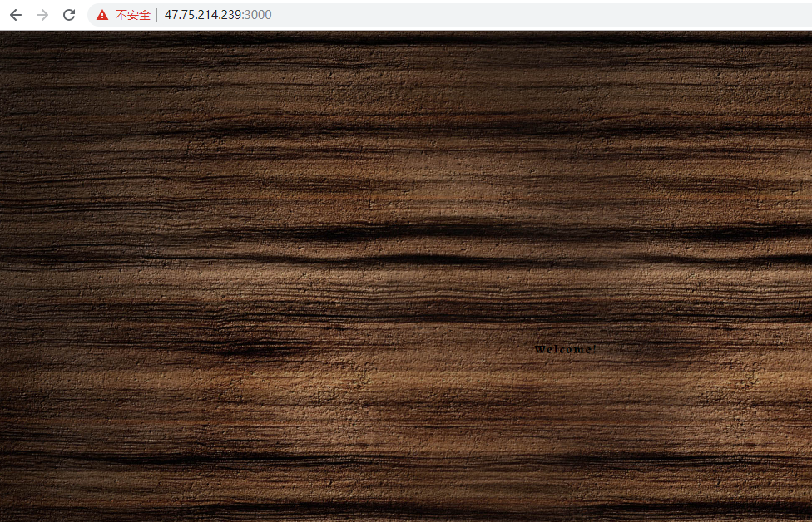Screen dimensions: 812x522
Task: Click the :3000 port part of the URL
Action: click(256, 15)
